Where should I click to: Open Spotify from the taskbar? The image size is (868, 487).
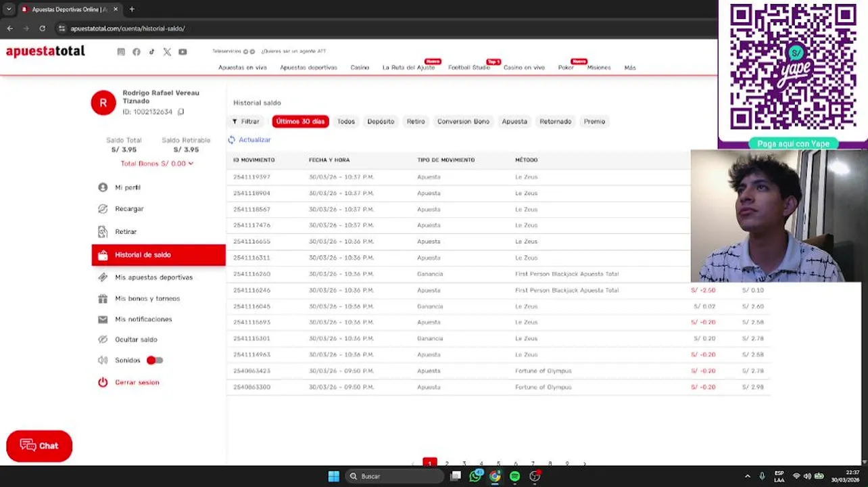(515, 476)
